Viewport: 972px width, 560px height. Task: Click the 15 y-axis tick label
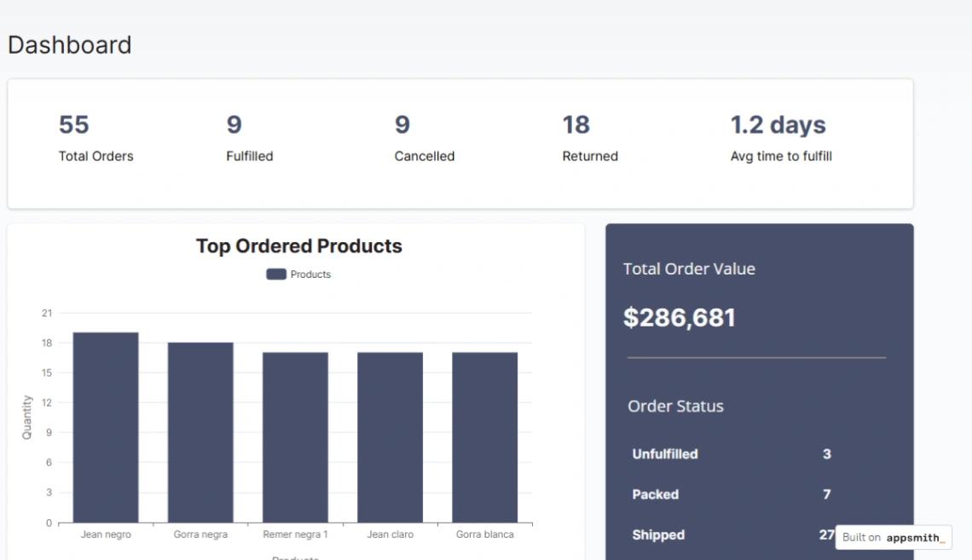(47, 373)
